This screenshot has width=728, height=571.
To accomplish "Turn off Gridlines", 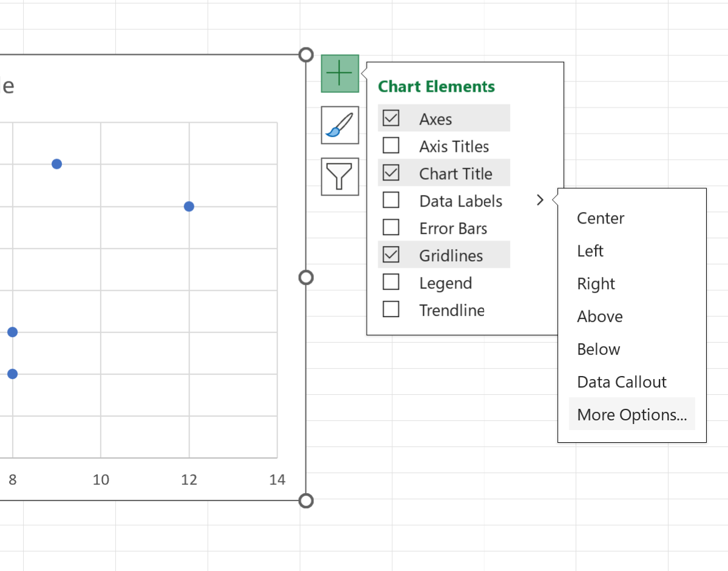I will pos(391,255).
